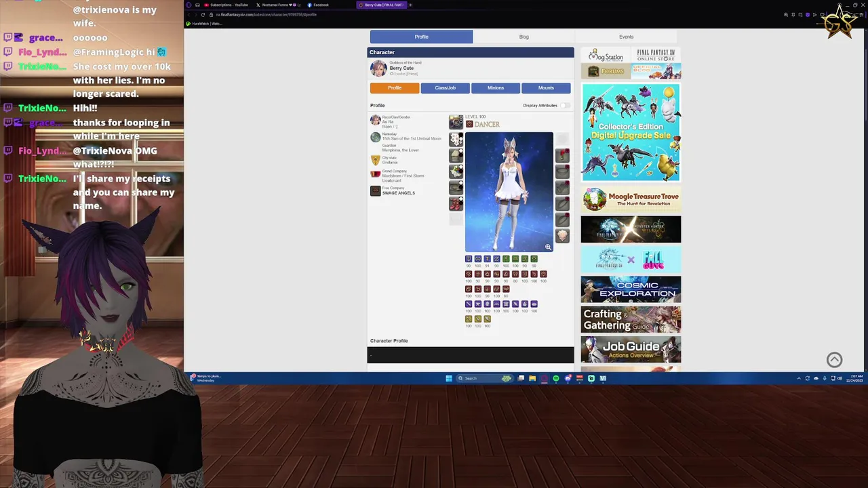Open a new browser tab

coord(410,5)
